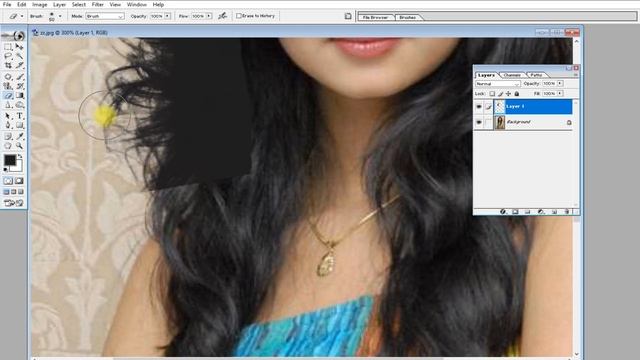Open the Brush preset picker arrow
Viewport: 640px width, 360px height.
[x=60, y=16]
